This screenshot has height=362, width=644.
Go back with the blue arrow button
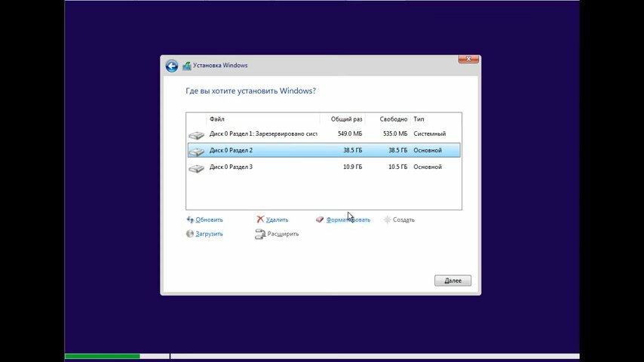point(172,66)
